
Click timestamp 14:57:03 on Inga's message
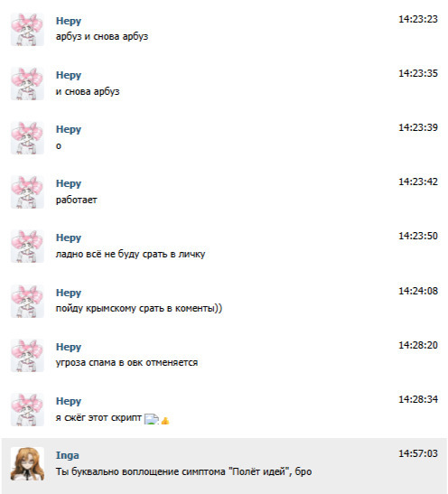(x=418, y=453)
